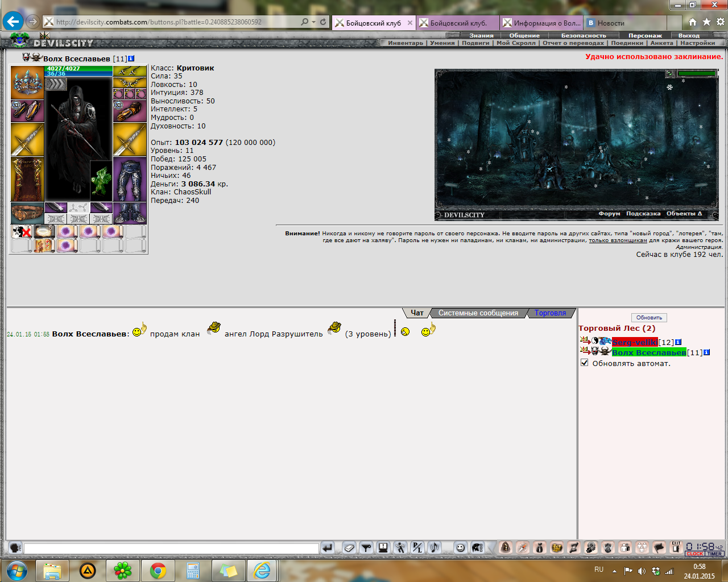Click the blue info icon beside Волх Всеславьев [11] header
The image size is (728, 582).
(131, 59)
